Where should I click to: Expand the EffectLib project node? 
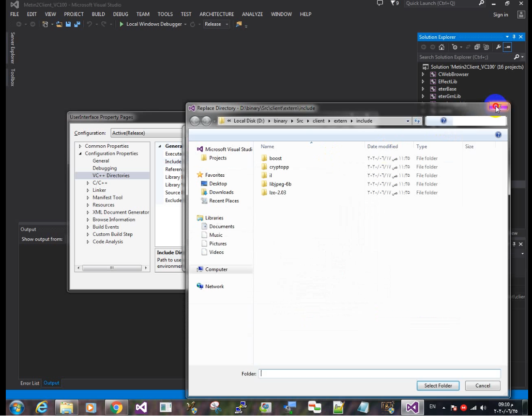pos(423,82)
